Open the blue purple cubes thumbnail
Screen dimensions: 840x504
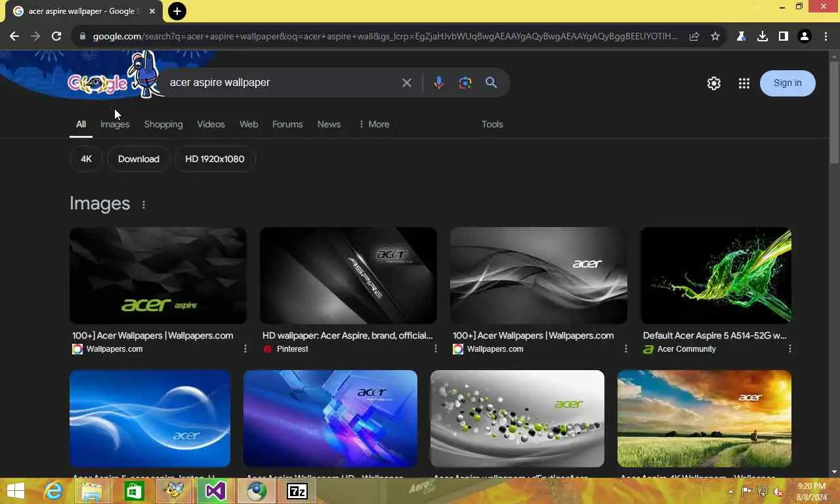point(330,419)
